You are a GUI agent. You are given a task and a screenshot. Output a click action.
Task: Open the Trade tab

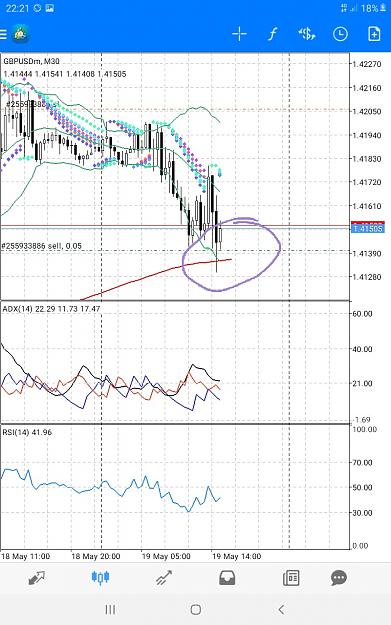(163, 578)
